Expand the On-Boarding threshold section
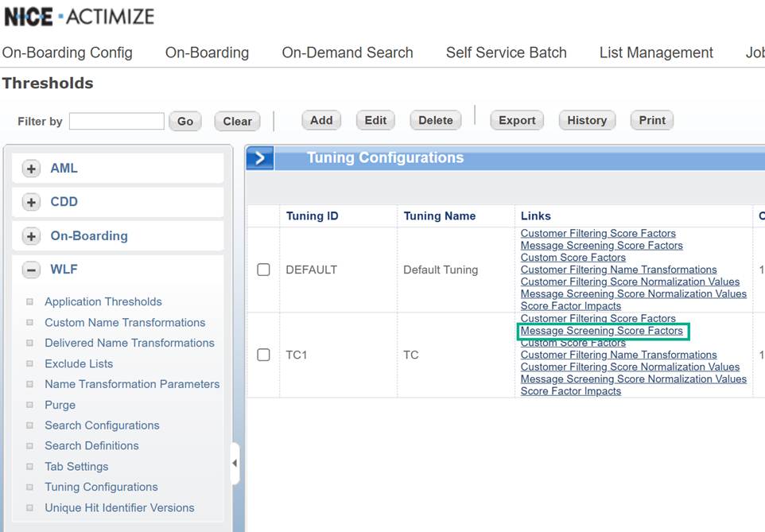The width and height of the screenshot is (765, 532). pyautogui.click(x=31, y=237)
